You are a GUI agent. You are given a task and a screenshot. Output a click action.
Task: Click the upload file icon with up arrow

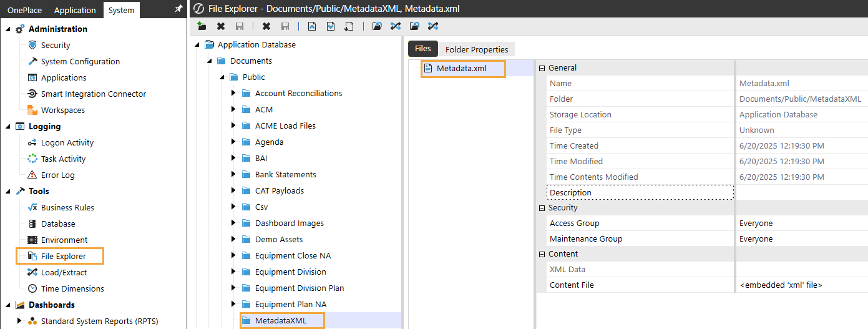(312, 26)
